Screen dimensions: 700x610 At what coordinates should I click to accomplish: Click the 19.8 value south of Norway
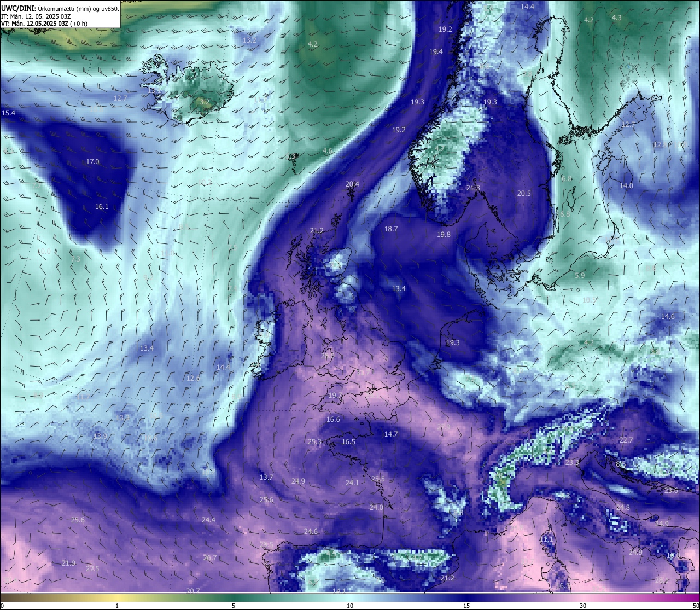[444, 234]
